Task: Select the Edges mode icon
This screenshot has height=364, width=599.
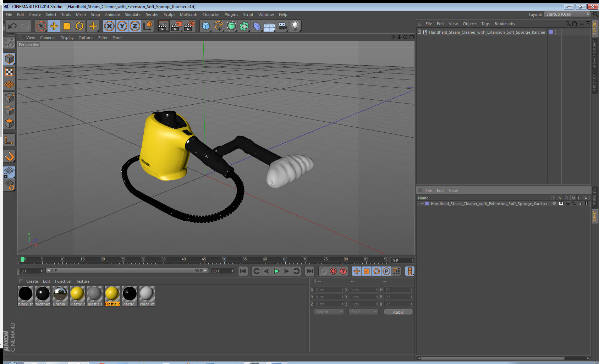Action: click(x=9, y=110)
